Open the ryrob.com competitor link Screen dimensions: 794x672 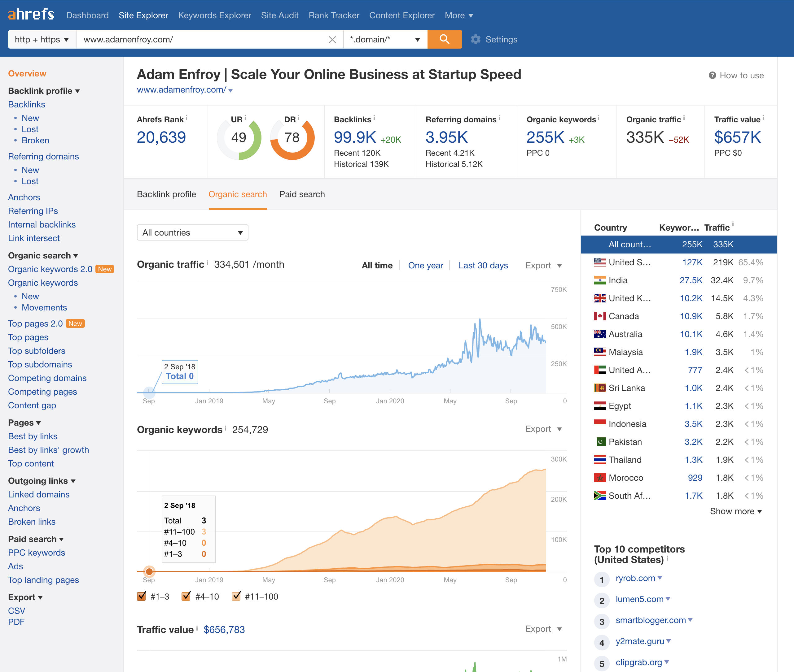pyautogui.click(x=635, y=578)
